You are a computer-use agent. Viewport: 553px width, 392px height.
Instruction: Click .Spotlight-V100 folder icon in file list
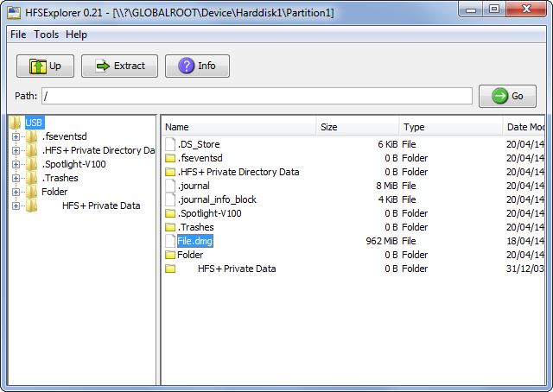click(x=170, y=213)
